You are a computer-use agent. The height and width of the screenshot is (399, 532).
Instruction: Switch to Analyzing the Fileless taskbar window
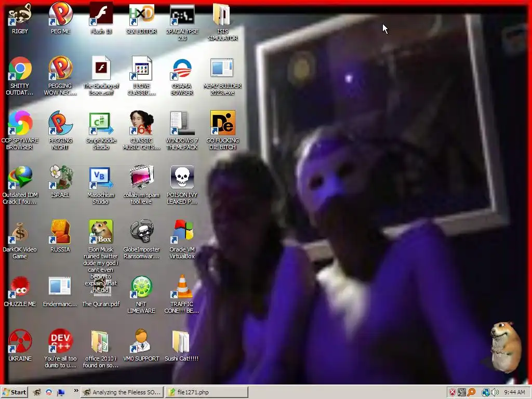pyautogui.click(x=122, y=392)
